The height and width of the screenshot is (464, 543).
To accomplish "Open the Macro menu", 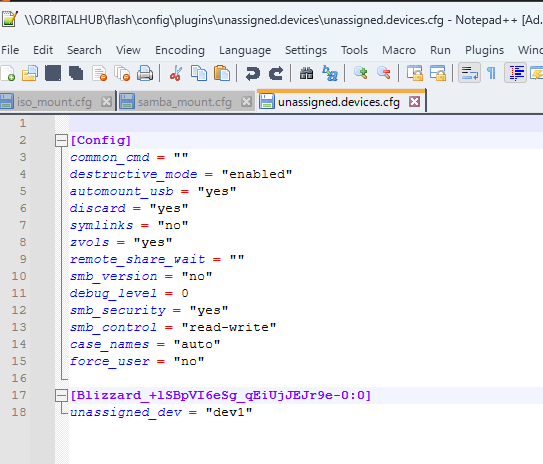I will pos(399,50).
